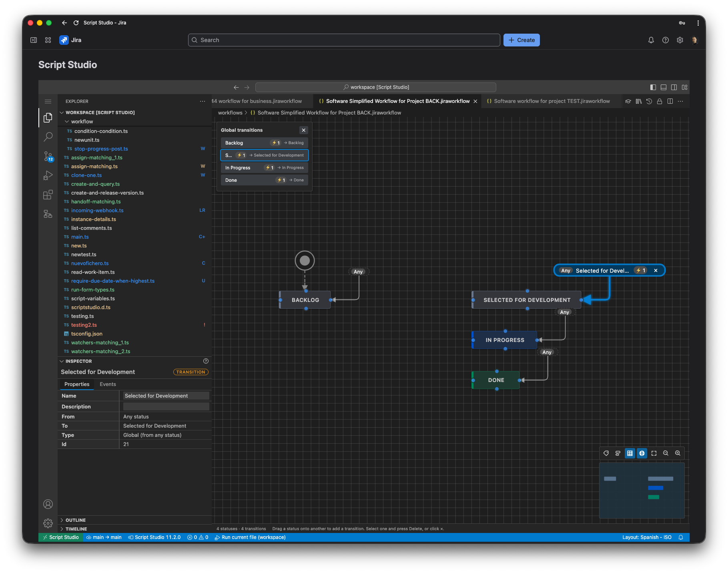Screen dimensions: 728x573
Task: Open the Extensions view
Action: point(48,195)
